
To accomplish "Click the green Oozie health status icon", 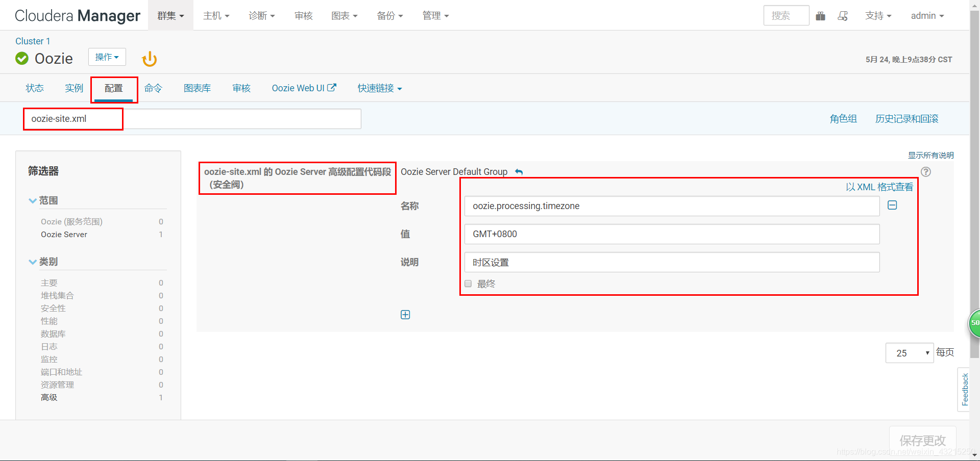I will 22,59.
